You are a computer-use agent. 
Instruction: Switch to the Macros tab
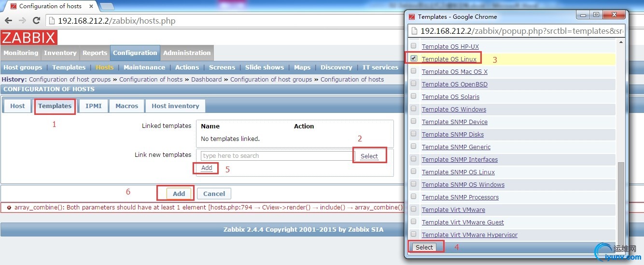tap(127, 106)
